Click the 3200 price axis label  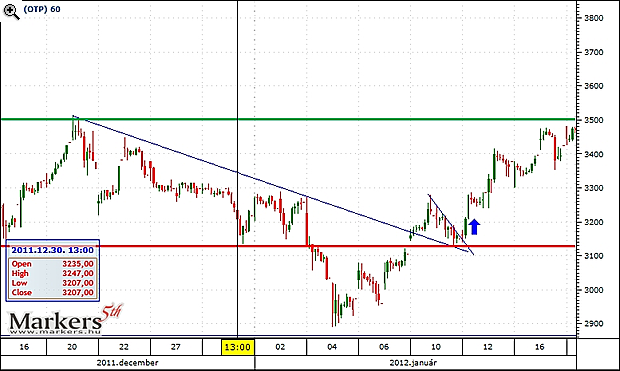[594, 222]
